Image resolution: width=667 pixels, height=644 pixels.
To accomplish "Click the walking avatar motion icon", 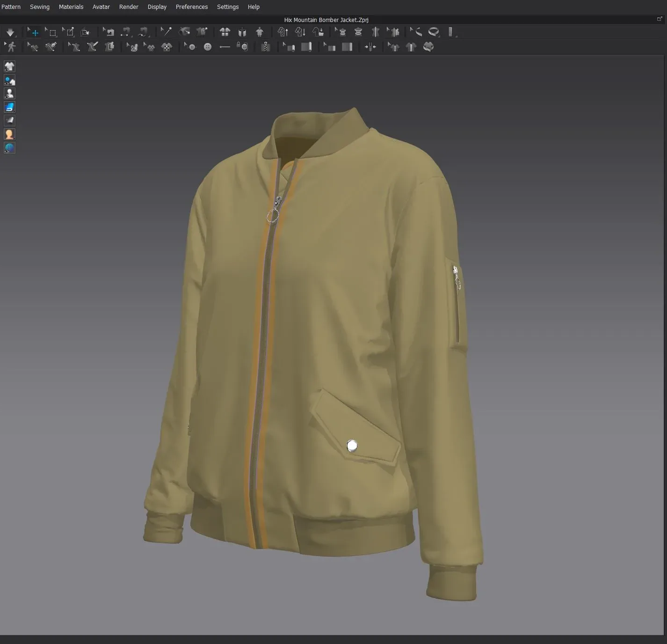I will [11, 47].
